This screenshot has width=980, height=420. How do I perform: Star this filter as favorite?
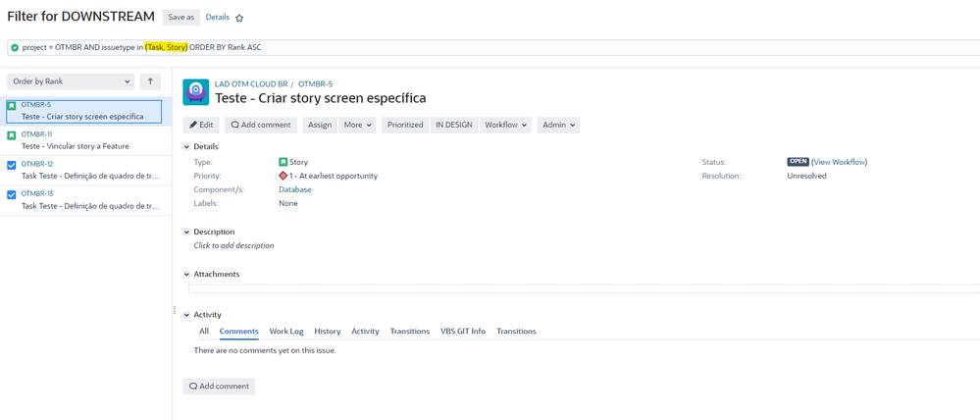(x=239, y=18)
